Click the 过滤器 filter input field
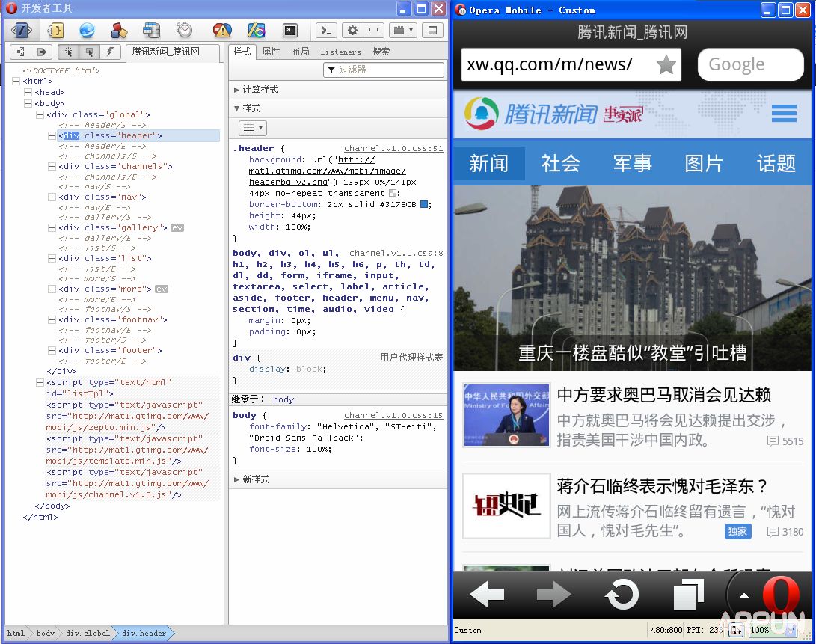 (x=384, y=70)
